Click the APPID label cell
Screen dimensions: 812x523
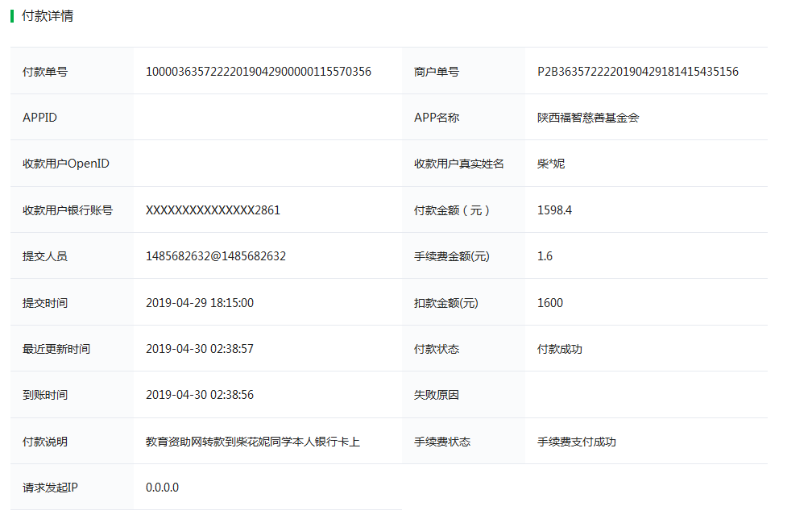pyautogui.click(x=72, y=118)
